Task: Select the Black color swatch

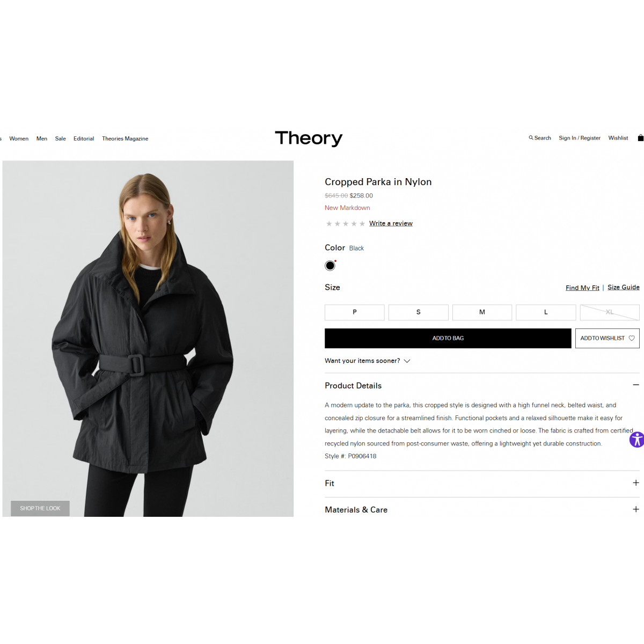Action: pyautogui.click(x=330, y=266)
